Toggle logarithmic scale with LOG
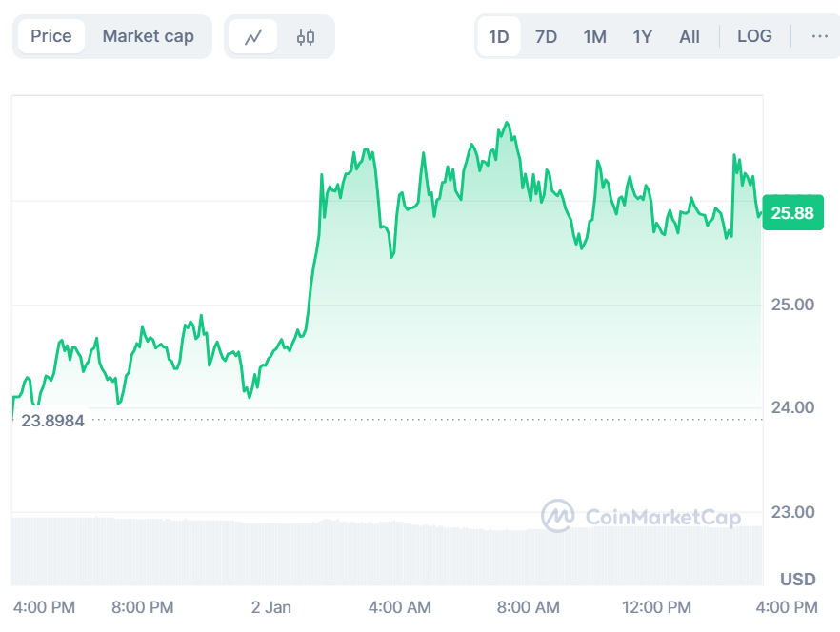This screenshot has width=840, height=632. (754, 35)
